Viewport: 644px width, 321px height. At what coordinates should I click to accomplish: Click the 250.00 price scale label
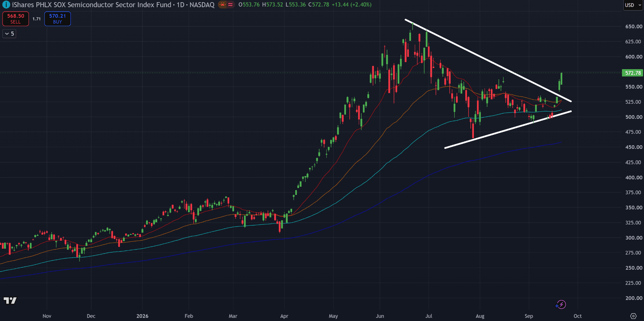[634, 268]
